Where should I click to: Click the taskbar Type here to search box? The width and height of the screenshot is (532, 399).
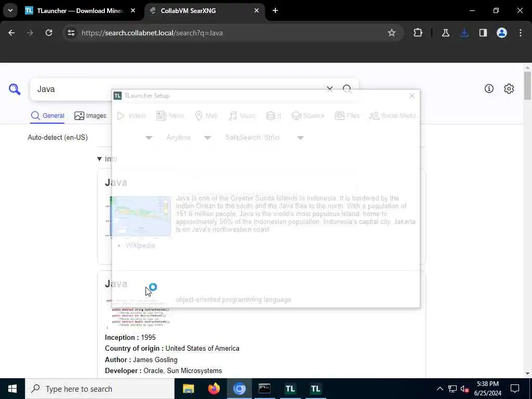[100, 389]
